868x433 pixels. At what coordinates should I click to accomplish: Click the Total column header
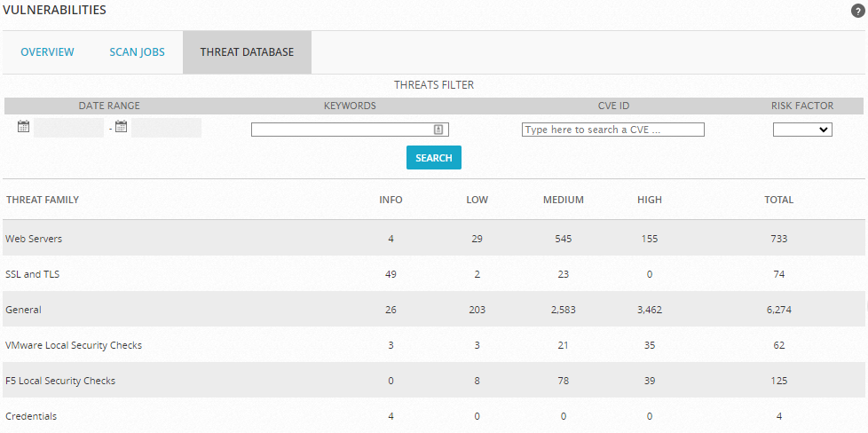pos(779,200)
